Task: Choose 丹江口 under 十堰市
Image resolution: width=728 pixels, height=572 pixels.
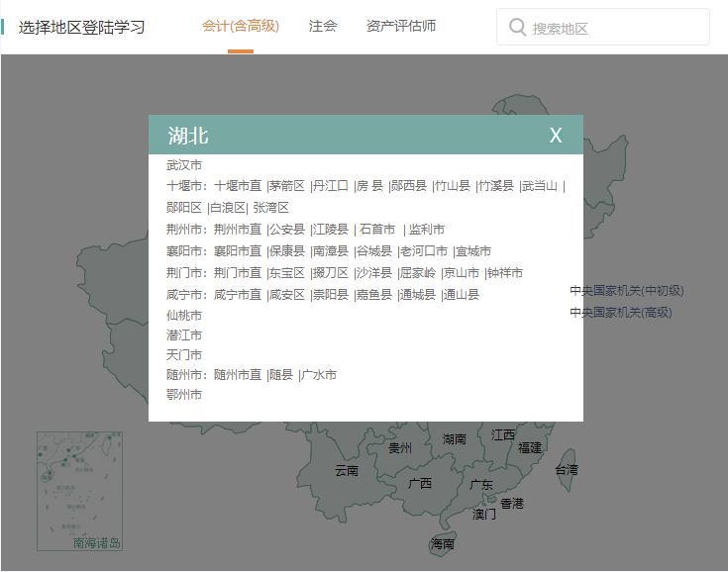Action: click(331, 186)
